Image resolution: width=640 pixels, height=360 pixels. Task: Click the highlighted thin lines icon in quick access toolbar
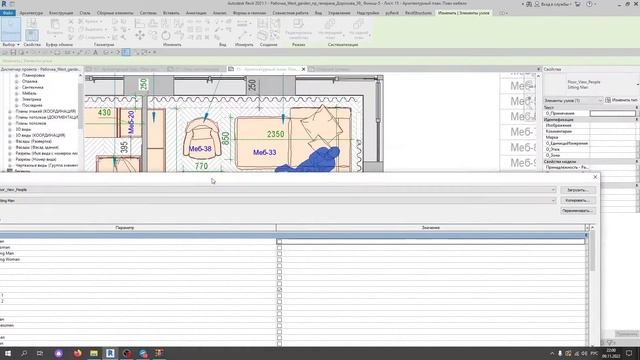[126, 52]
